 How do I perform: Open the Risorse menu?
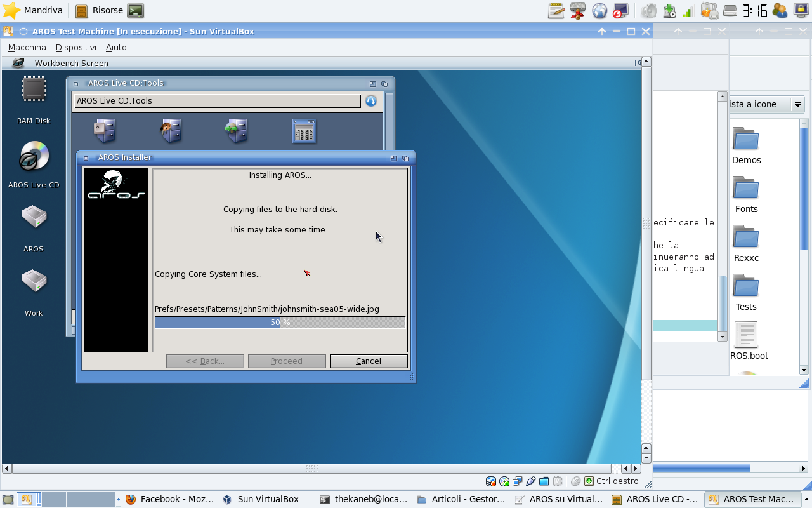(98, 10)
